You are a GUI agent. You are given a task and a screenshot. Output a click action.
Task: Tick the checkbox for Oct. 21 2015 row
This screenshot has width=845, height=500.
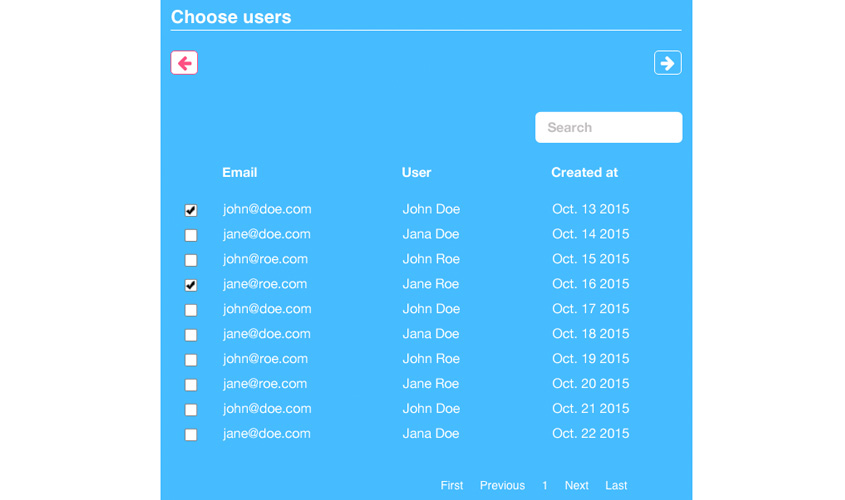point(191,410)
